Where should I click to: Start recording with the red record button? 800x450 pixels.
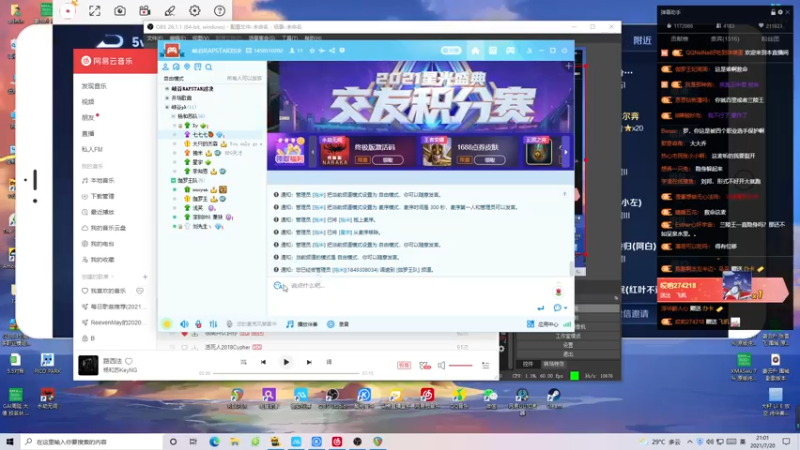(68, 11)
